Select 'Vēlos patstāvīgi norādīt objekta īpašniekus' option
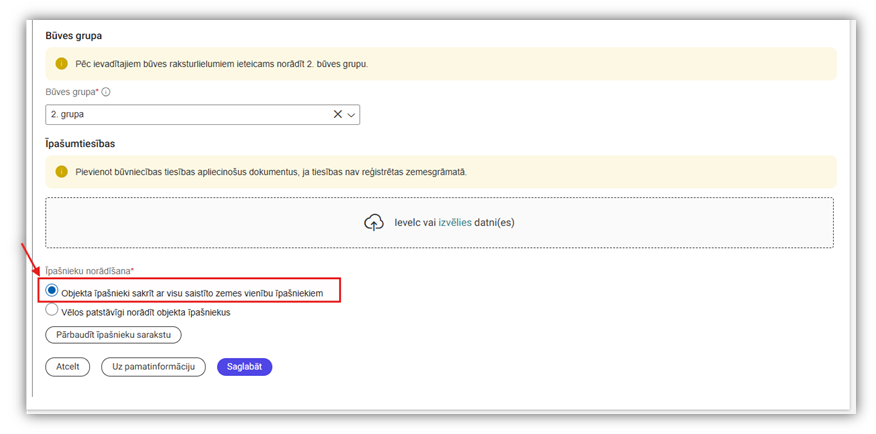 click(x=52, y=311)
